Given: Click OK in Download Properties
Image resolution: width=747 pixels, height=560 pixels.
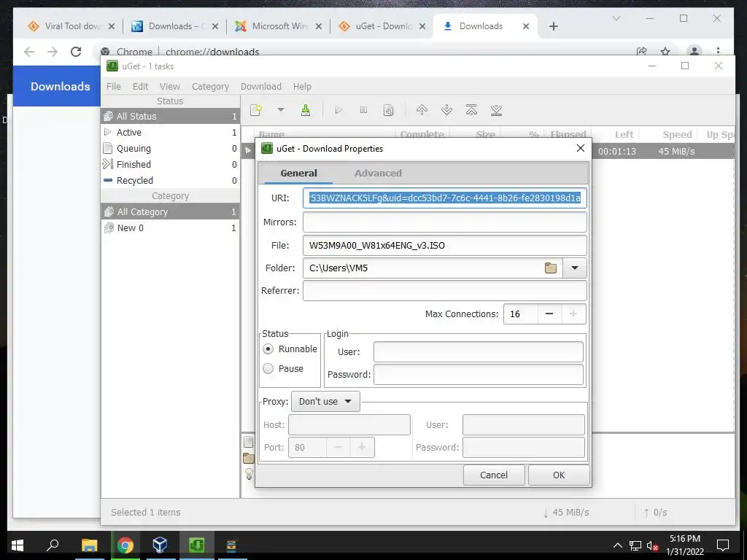Looking at the screenshot, I should [559, 475].
